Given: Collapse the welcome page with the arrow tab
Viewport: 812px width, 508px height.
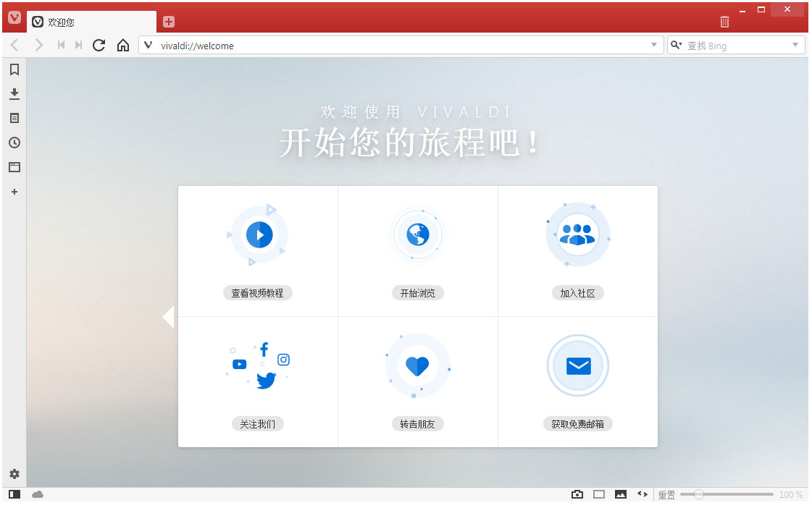Looking at the screenshot, I should [x=169, y=316].
